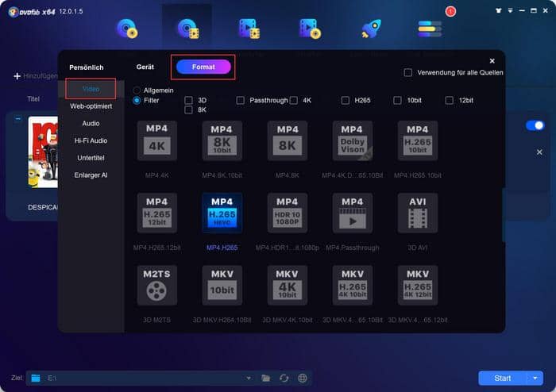Click the globe icon beside destination path

click(x=302, y=379)
